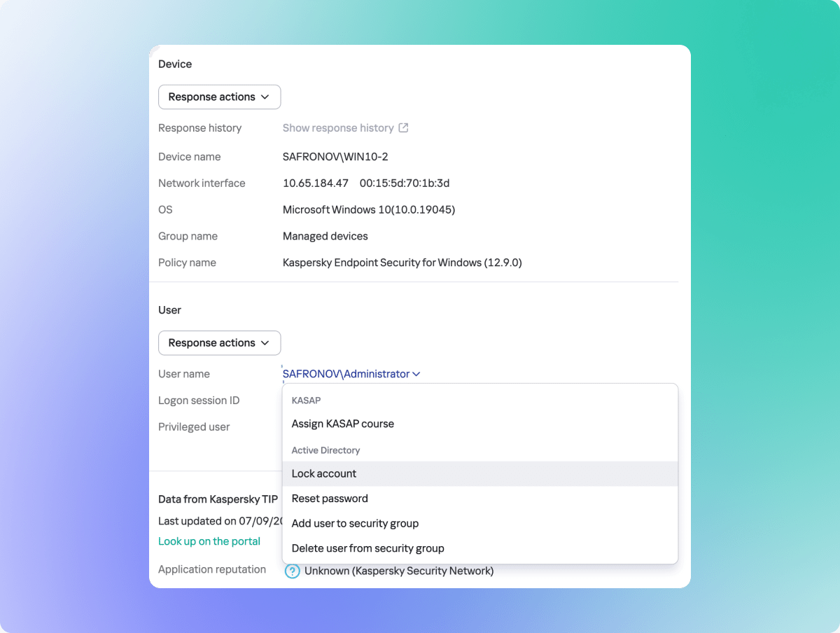The height and width of the screenshot is (633, 840).
Task: Choose Assign KASAP course from the menu
Action: point(480,424)
